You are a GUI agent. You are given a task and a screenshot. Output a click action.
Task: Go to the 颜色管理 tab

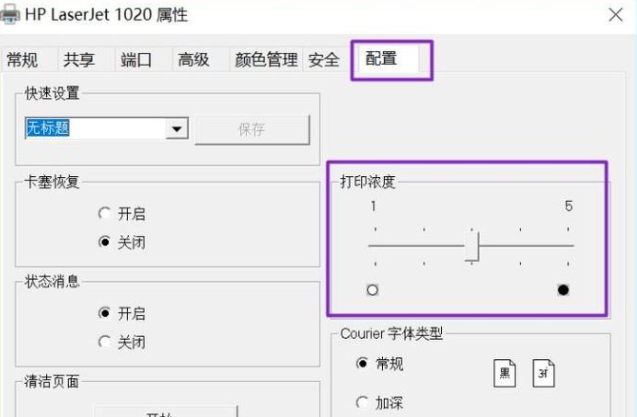[x=266, y=60]
